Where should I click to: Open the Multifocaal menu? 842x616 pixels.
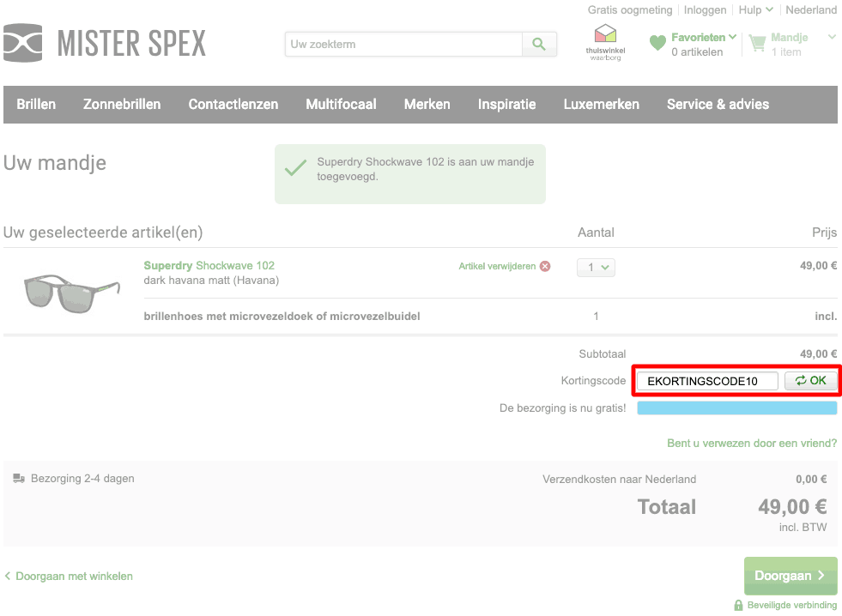click(x=341, y=104)
